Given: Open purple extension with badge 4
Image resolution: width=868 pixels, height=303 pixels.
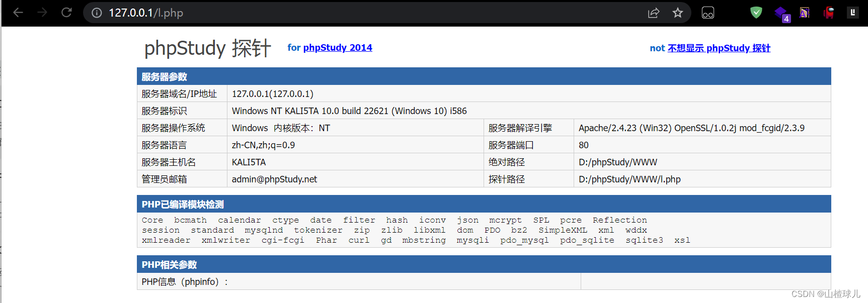Looking at the screenshot, I should (x=782, y=14).
